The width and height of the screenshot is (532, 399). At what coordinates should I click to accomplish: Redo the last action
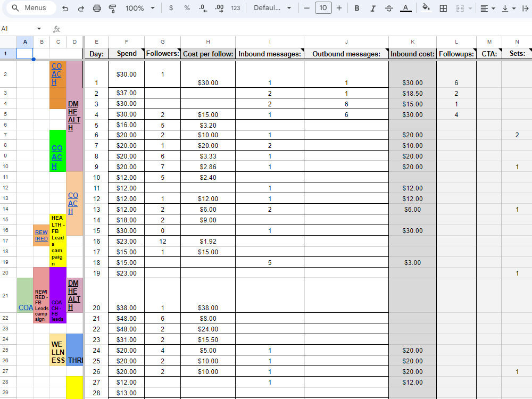pyautogui.click(x=81, y=8)
